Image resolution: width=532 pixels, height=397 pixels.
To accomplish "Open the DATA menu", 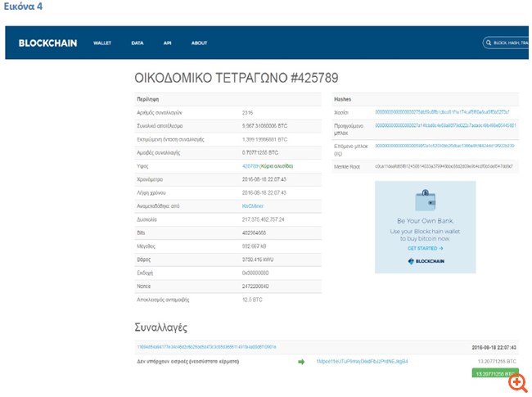I will 138,43.
